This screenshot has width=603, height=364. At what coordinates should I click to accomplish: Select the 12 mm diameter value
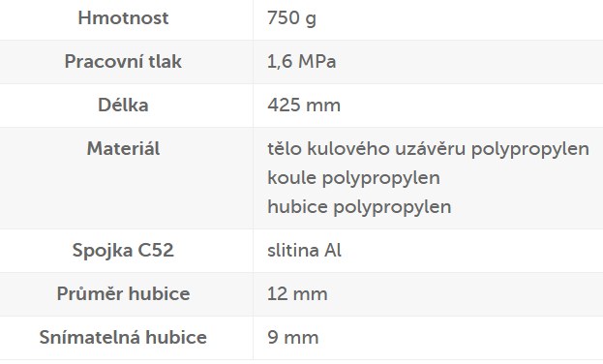click(297, 294)
